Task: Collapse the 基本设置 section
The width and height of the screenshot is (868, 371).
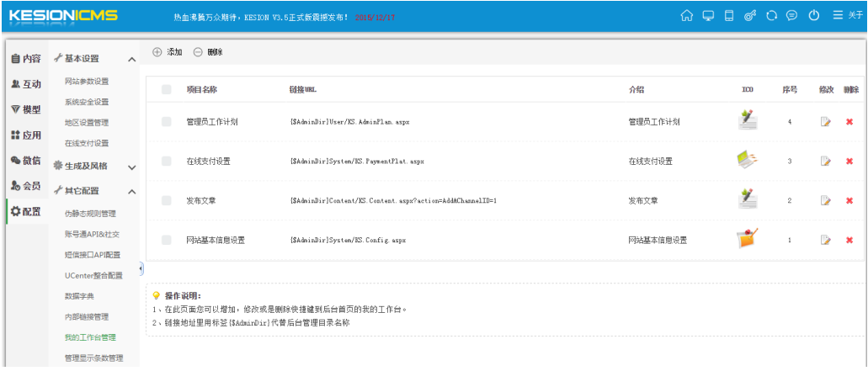Action: (131, 60)
